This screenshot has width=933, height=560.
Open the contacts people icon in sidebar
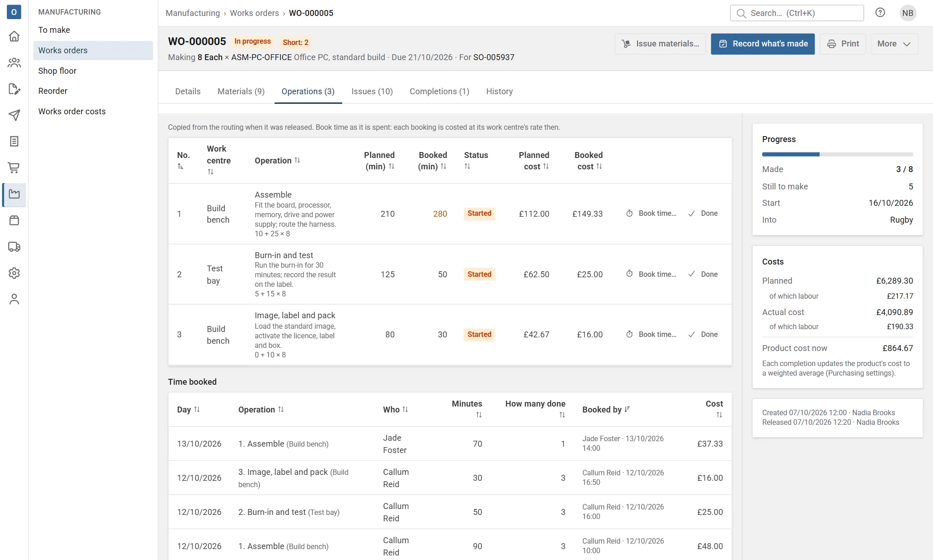click(x=14, y=62)
